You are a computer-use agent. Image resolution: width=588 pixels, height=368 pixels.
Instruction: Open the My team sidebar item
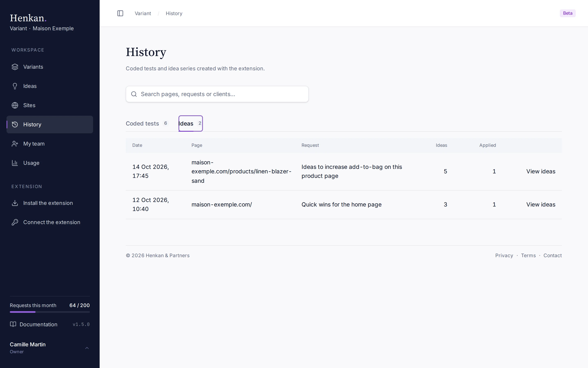coord(50,144)
